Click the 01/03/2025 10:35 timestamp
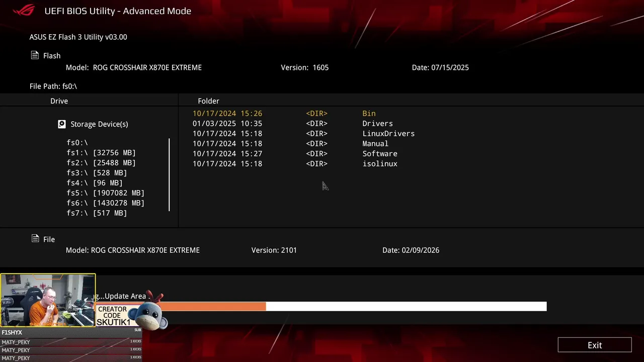The width and height of the screenshot is (644, 362). 227,124
